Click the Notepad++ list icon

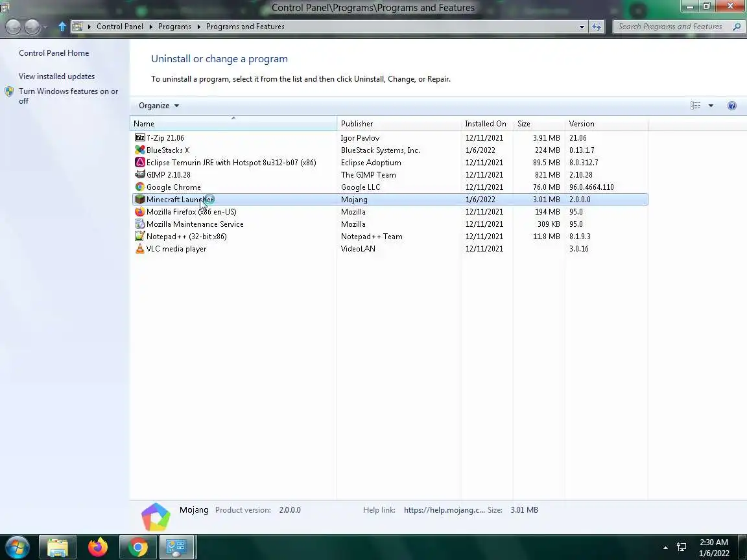click(139, 236)
